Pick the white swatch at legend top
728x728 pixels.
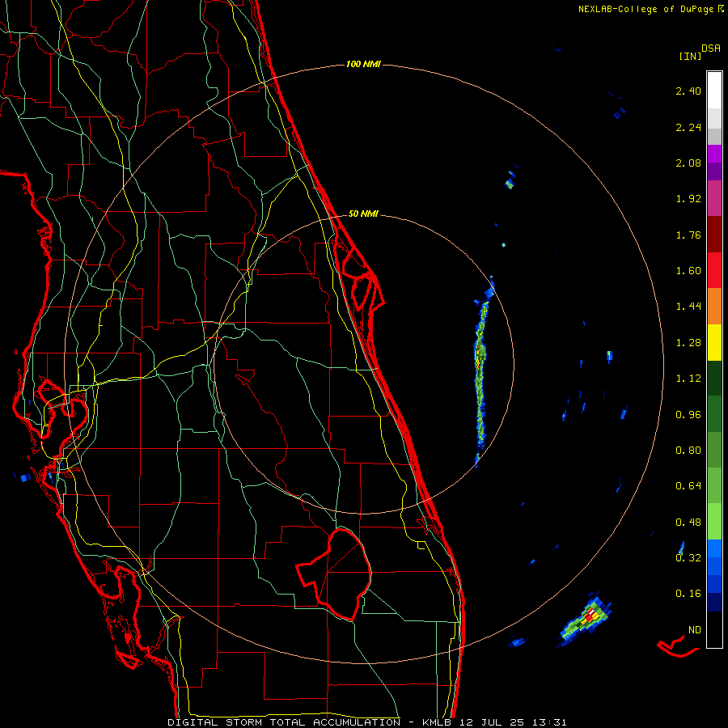click(714, 91)
